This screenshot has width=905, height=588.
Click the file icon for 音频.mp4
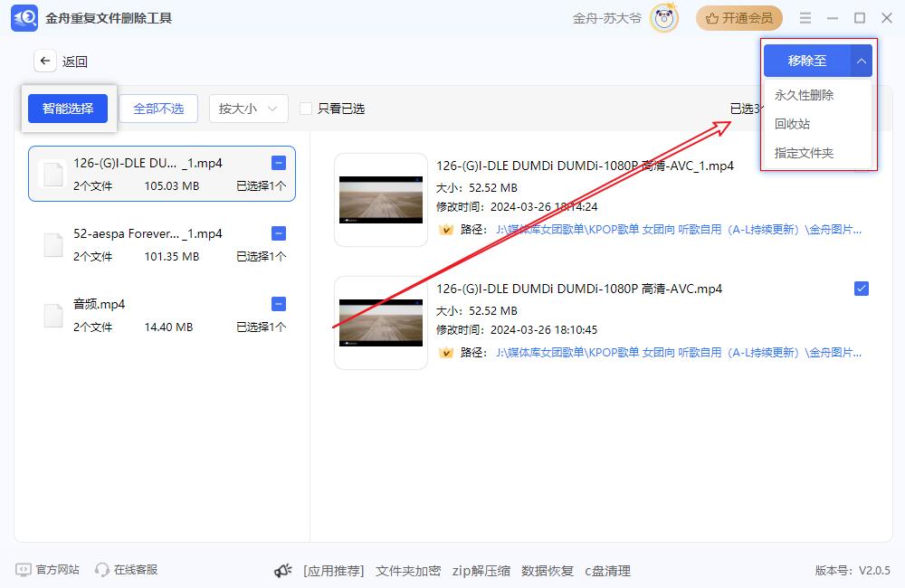pyautogui.click(x=54, y=315)
